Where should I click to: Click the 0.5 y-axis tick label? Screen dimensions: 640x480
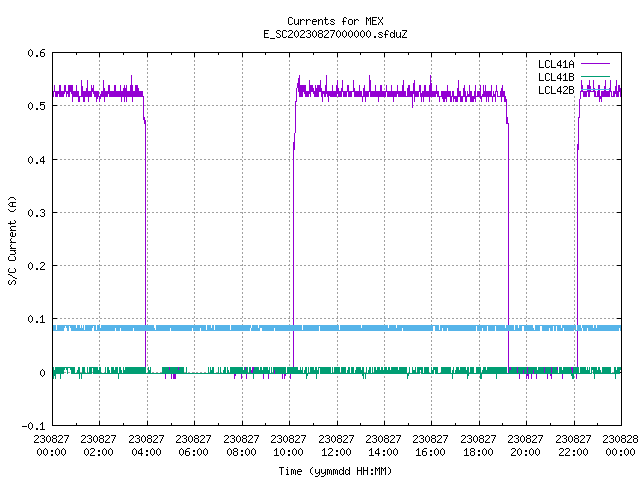tap(36, 106)
